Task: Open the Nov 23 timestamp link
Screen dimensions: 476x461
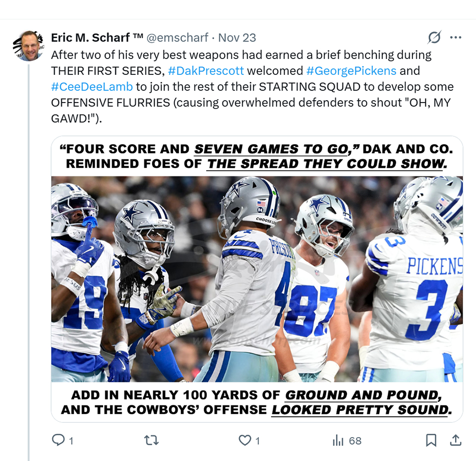Action: tap(237, 38)
